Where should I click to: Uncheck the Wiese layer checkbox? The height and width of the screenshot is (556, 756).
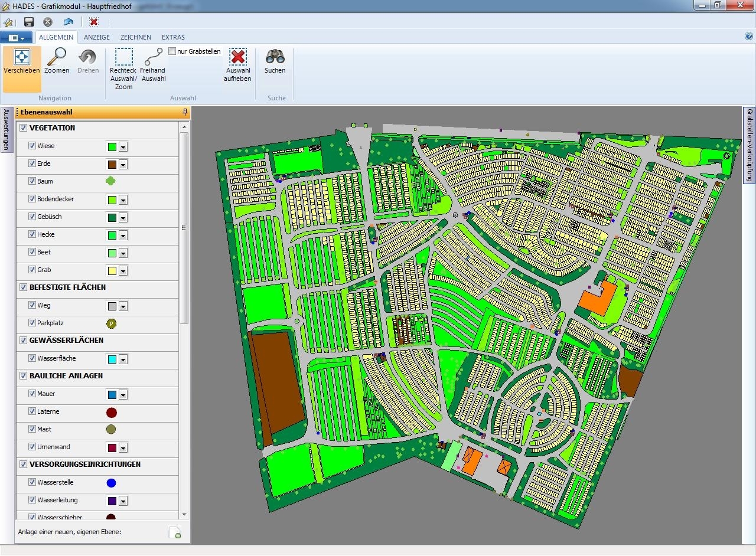[x=32, y=146]
